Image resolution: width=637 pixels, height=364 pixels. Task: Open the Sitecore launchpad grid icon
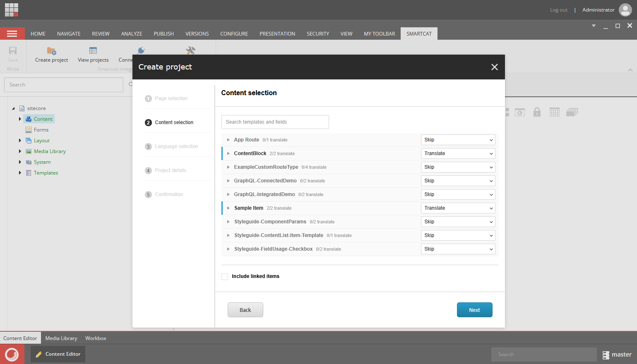click(12, 10)
